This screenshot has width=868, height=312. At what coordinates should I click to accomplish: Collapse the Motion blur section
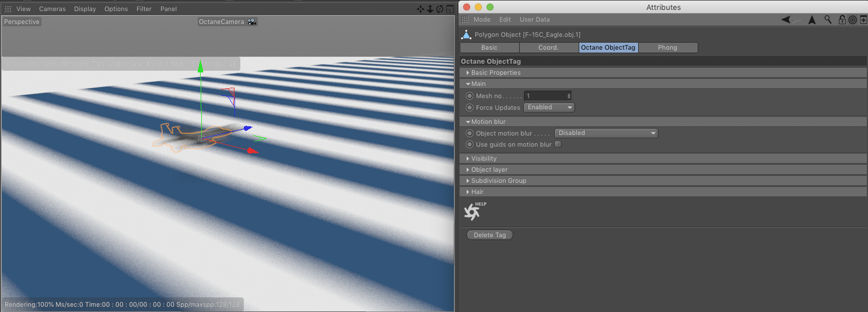663,122
